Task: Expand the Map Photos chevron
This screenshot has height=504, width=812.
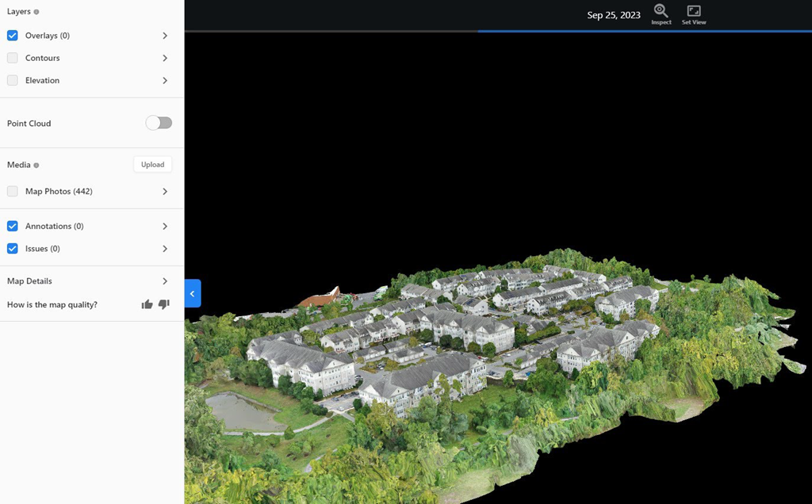Action: 165,191
